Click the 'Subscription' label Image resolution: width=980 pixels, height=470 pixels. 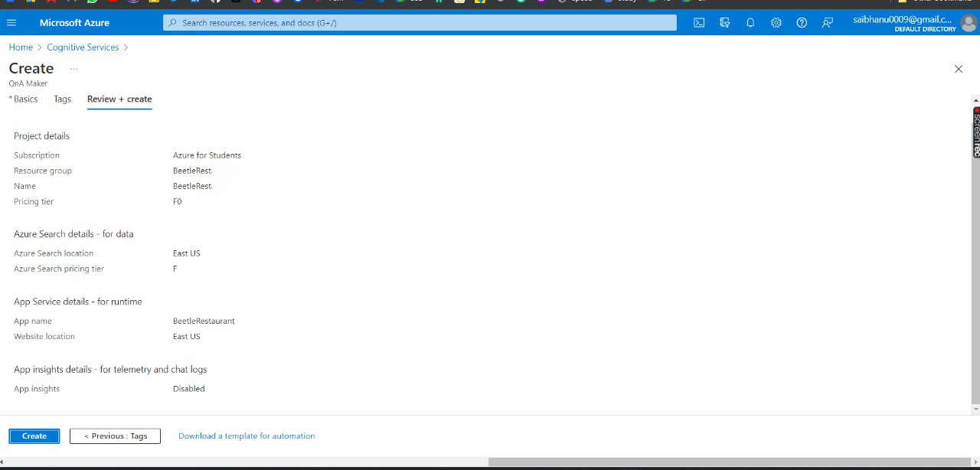point(37,155)
